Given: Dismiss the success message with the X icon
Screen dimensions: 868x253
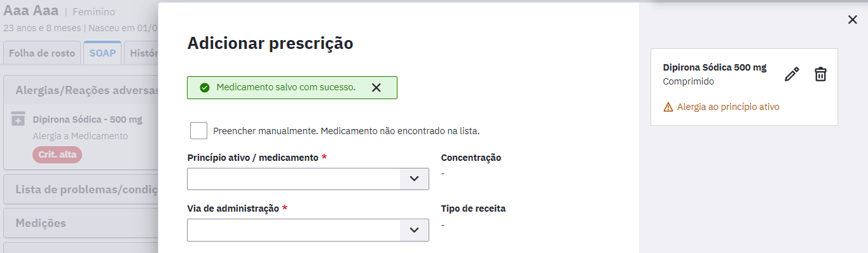Looking at the screenshot, I should (x=376, y=88).
